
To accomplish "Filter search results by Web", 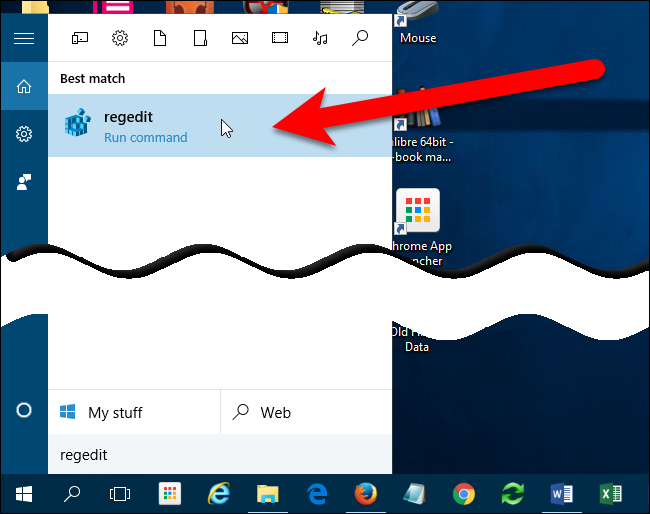I will pos(360,38).
